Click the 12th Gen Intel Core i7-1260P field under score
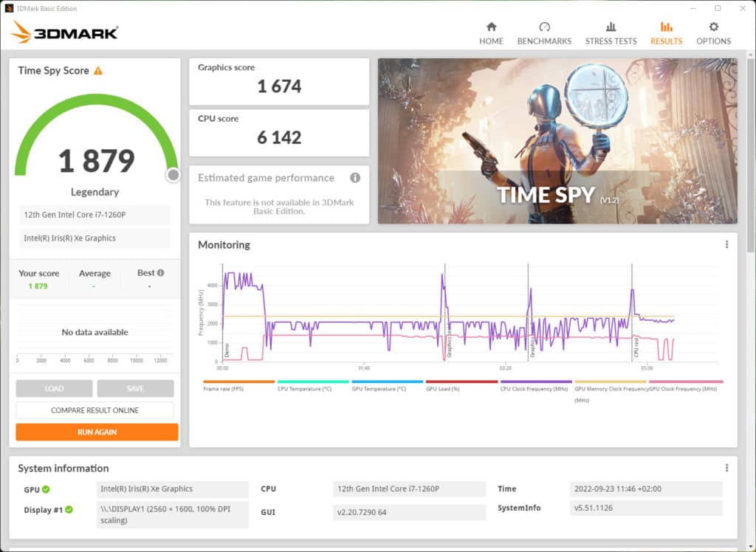 click(94, 215)
